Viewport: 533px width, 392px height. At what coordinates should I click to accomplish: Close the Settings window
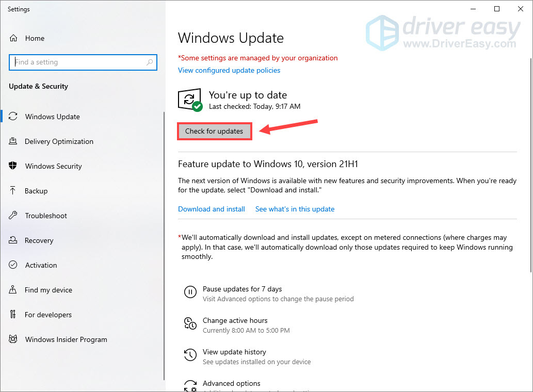pos(521,9)
